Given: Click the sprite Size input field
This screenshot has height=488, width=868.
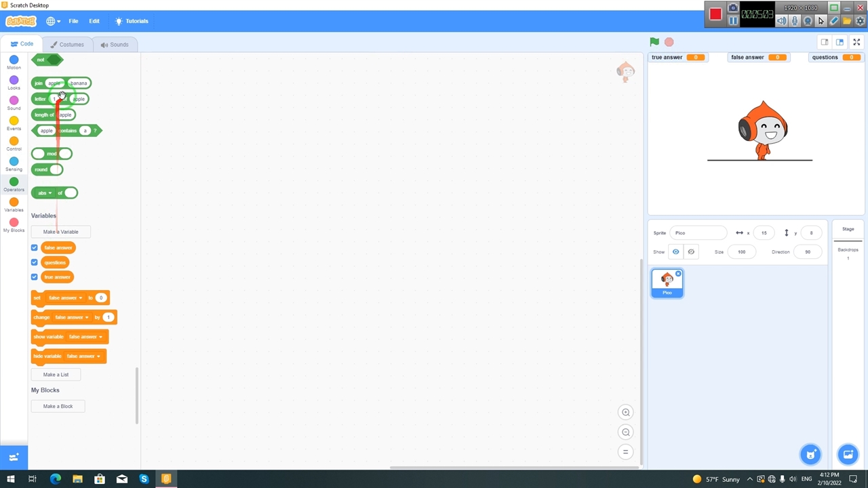Looking at the screenshot, I should [x=741, y=251].
